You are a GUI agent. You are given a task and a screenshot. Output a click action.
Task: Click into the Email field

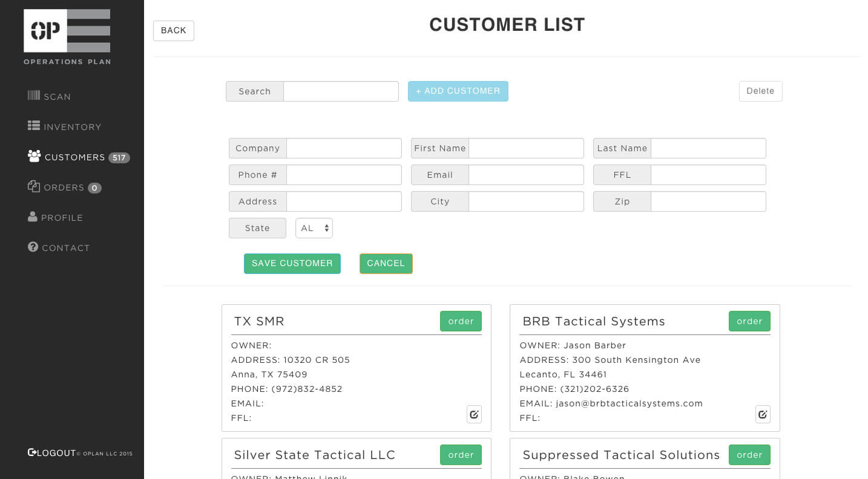pyautogui.click(x=526, y=175)
